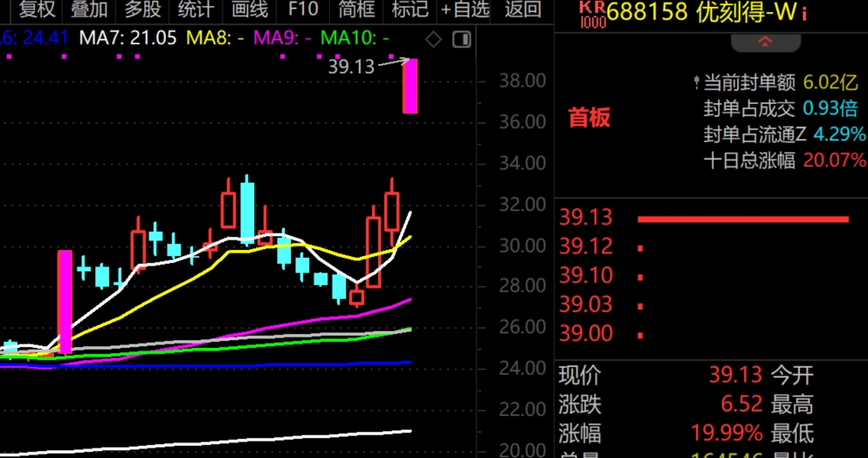Click the KR 1000 badge icon

pos(592,14)
